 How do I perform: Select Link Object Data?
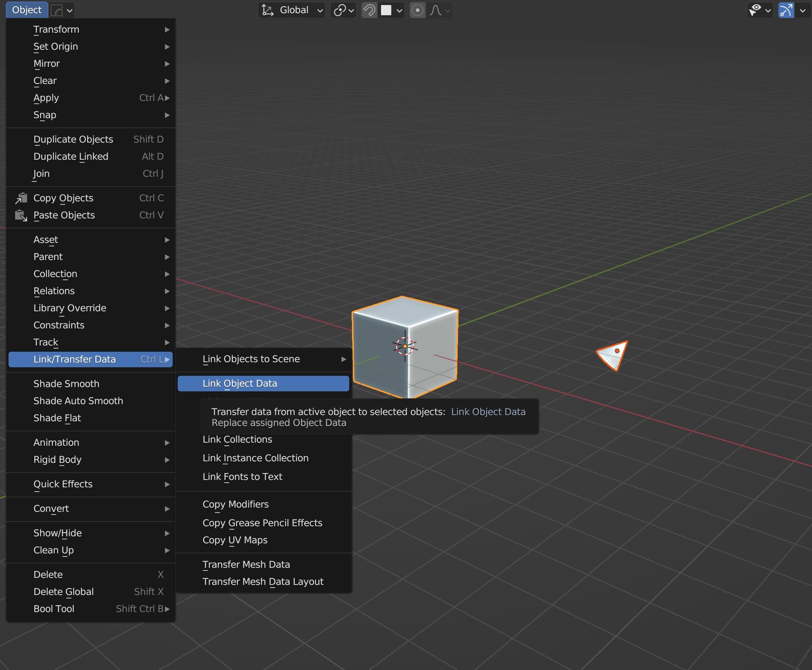tap(263, 384)
